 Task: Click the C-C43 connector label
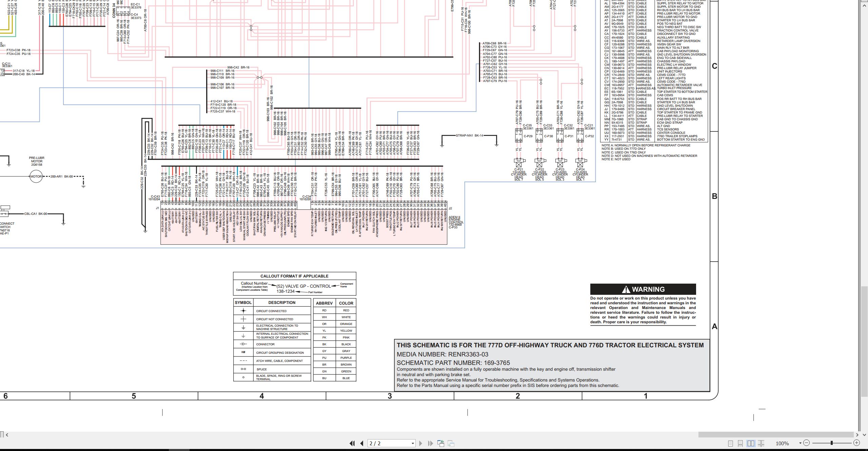point(155,197)
